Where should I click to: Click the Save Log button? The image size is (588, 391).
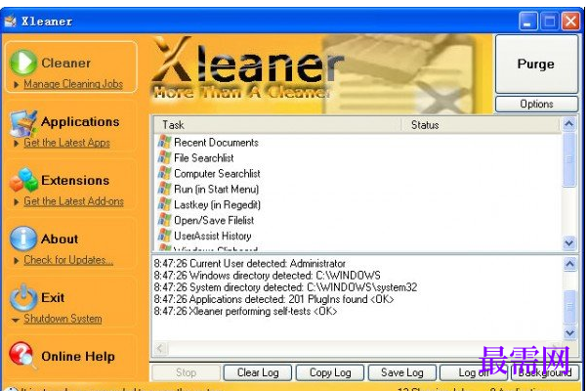coord(402,372)
